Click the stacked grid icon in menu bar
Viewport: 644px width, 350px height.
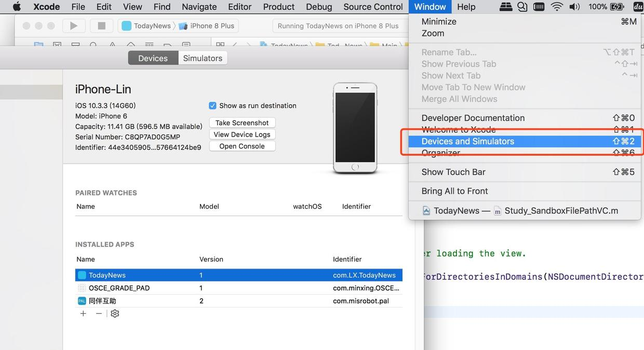506,7
